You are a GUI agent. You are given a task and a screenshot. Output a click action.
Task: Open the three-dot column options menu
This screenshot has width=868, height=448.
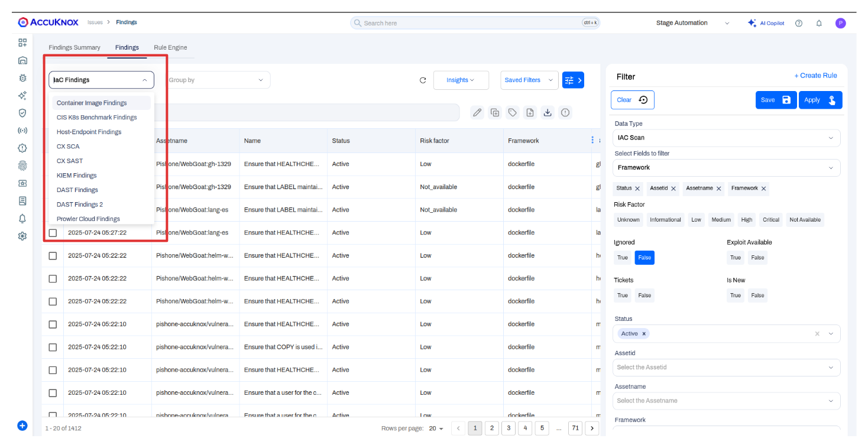(592, 140)
